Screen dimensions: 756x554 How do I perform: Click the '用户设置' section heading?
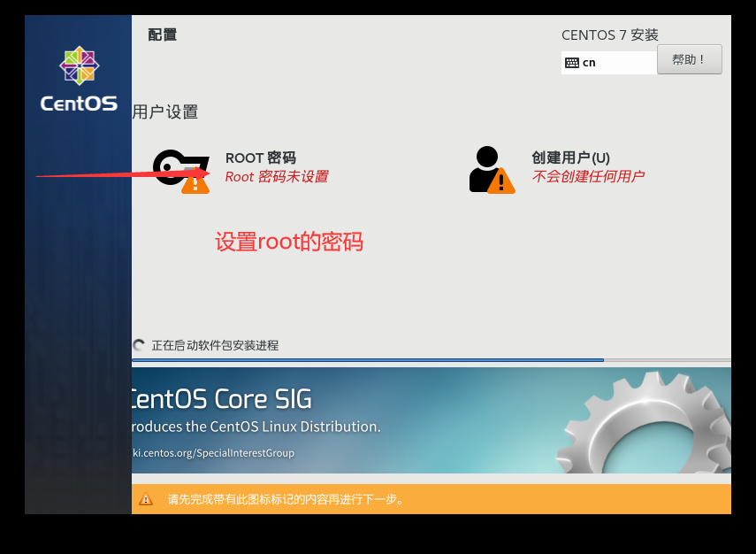(x=165, y=112)
